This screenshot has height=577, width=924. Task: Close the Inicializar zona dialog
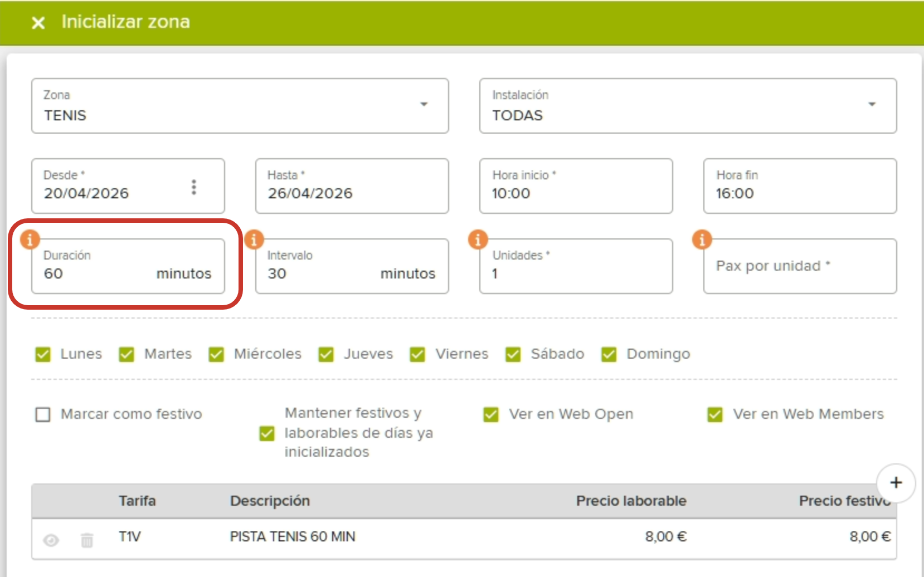click(38, 23)
